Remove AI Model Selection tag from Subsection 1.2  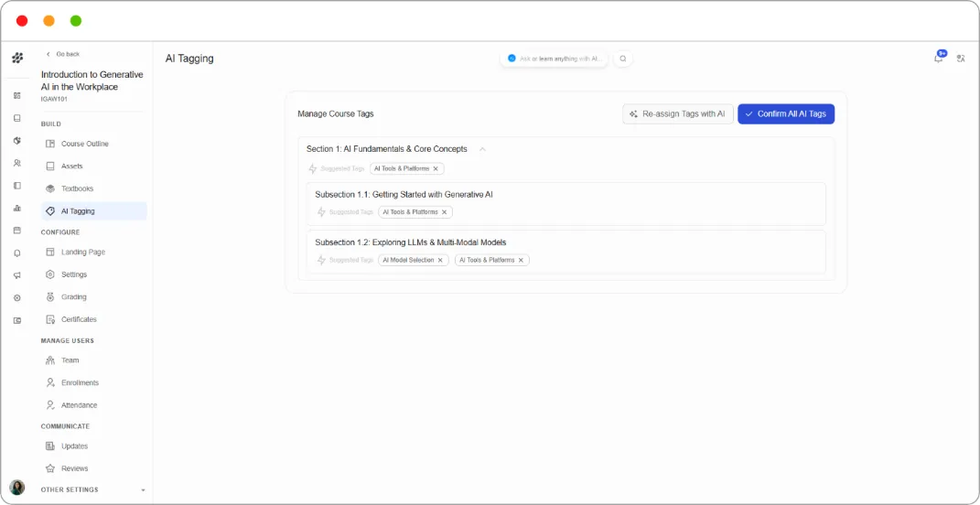click(440, 260)
